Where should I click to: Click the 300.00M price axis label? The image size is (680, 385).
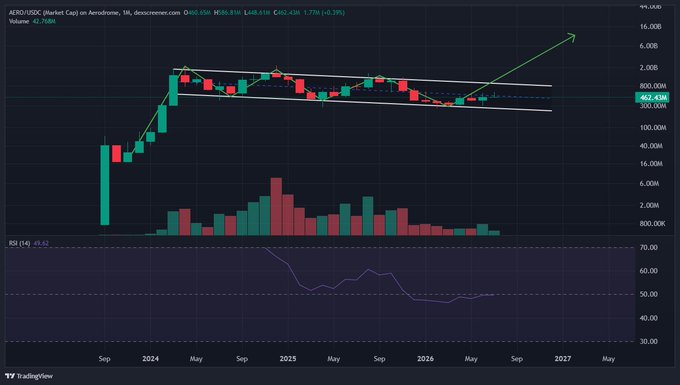(653, 106)
